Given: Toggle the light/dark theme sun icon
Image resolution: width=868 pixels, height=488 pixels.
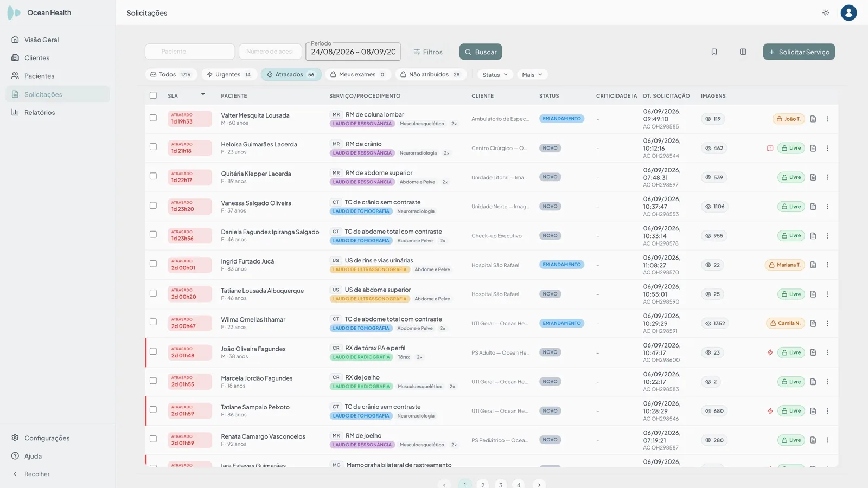Looking at the screenshot, I should (826, 12).
